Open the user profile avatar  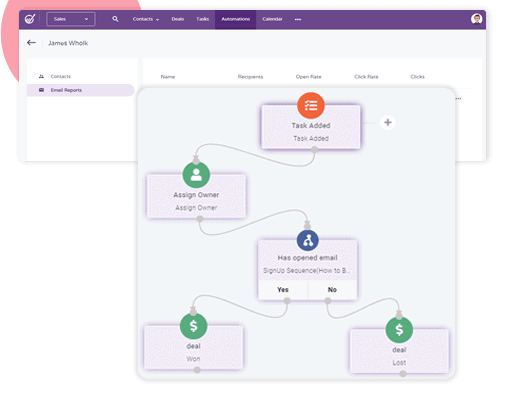pyautogui.click(x=476, y=19)
